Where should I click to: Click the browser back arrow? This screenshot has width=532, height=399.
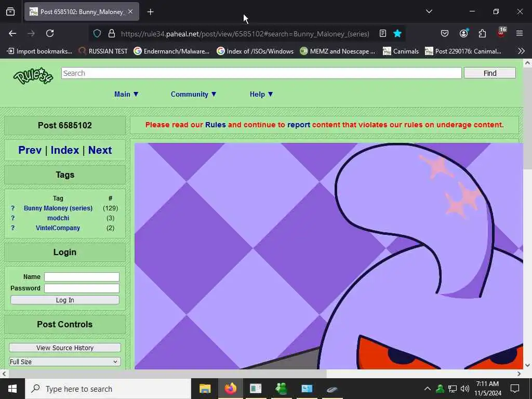[12, 33]
